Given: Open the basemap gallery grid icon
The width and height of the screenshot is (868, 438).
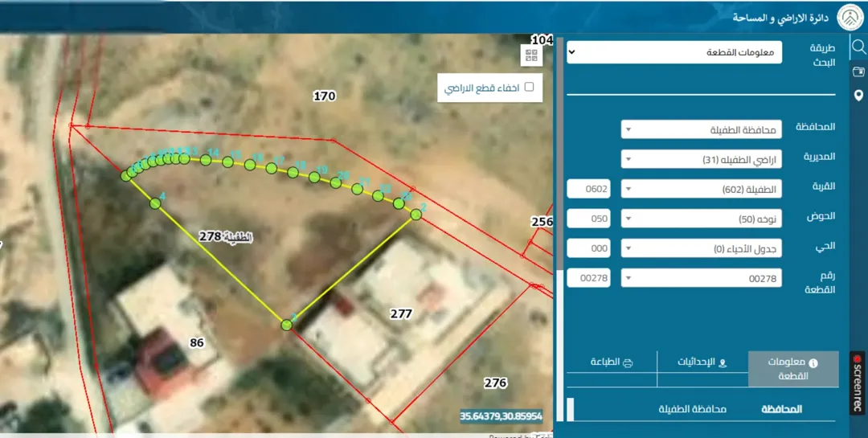Looking at the screenshot, I should pyautogui.click(x=531, y=55).
